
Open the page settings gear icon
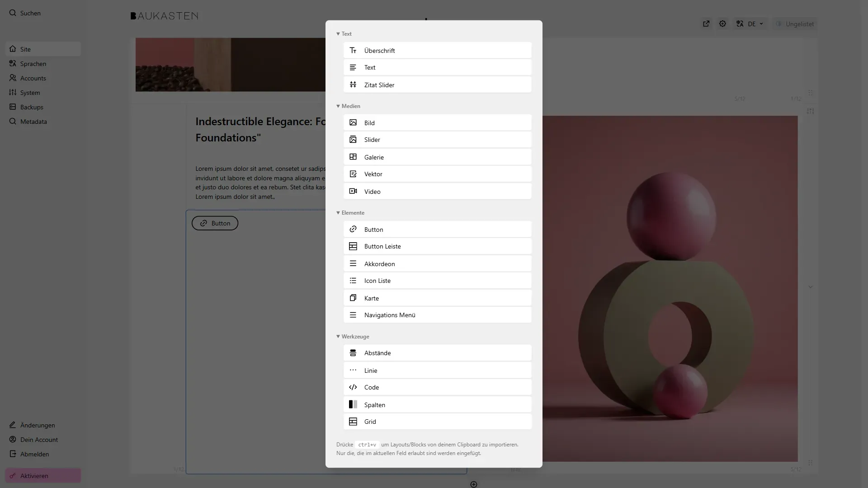[722, 24]
